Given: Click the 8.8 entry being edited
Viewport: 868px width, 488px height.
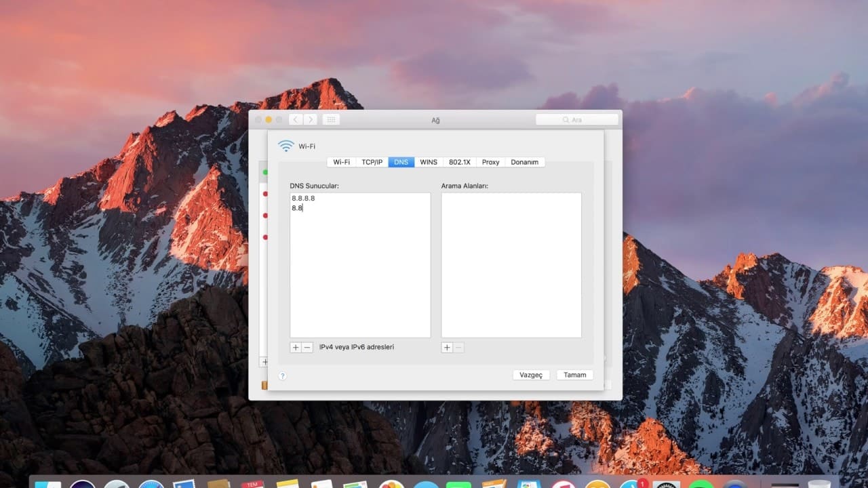Looking at the screenshot, I should [297, 208].
